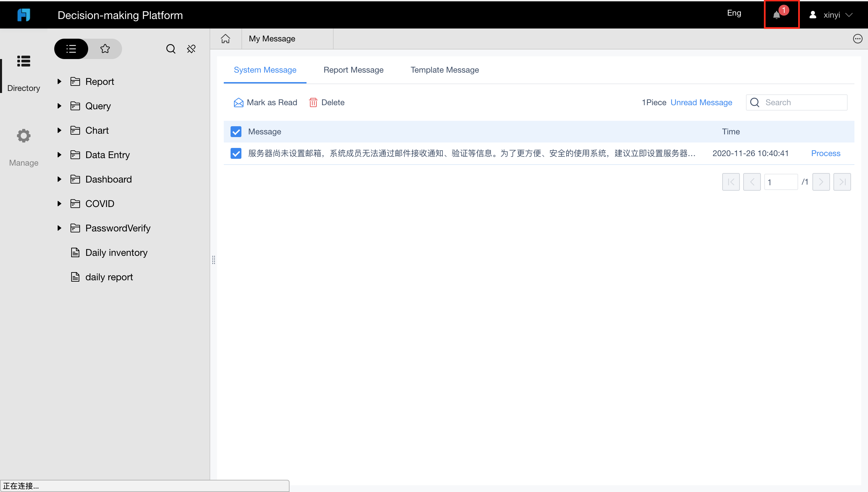Click the panel resize handle dots

(x=214, y=260)
